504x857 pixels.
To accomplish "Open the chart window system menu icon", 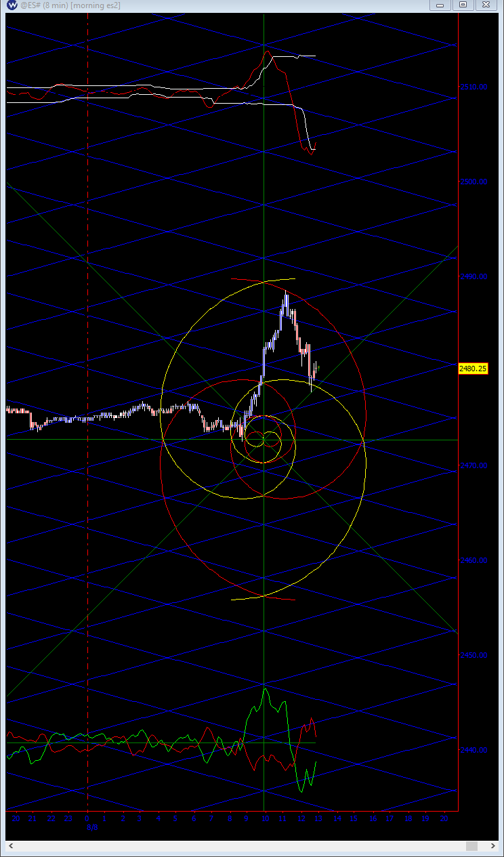I will click(x=12, y=5).
